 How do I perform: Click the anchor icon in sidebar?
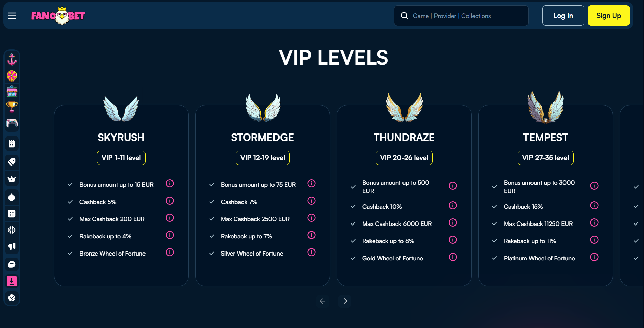click(x=12, y=60)
